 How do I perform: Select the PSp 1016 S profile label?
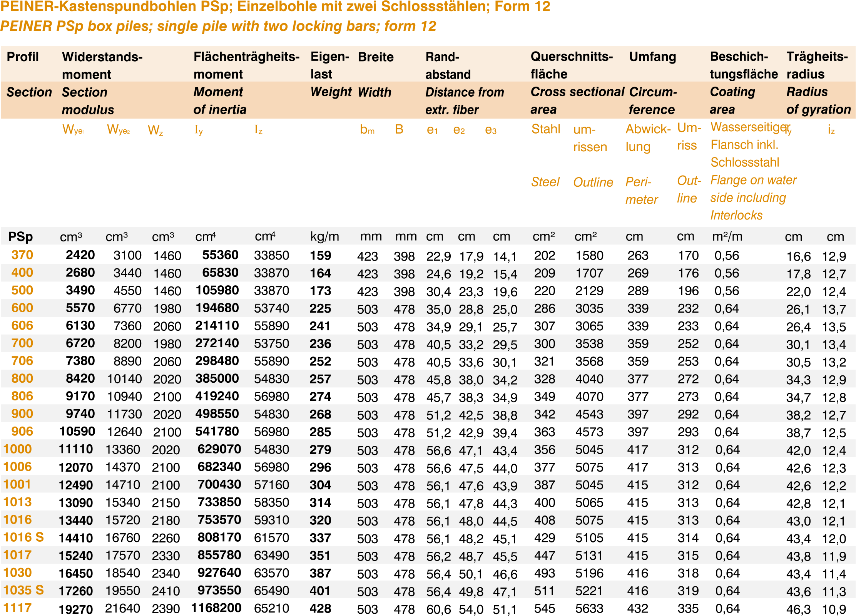pos(23,537)
